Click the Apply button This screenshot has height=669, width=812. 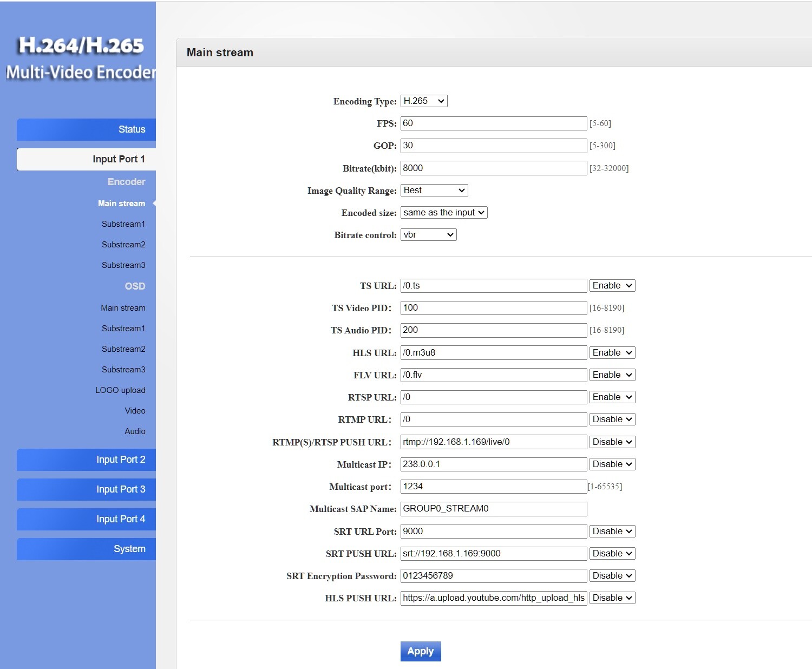pos(421,651)
